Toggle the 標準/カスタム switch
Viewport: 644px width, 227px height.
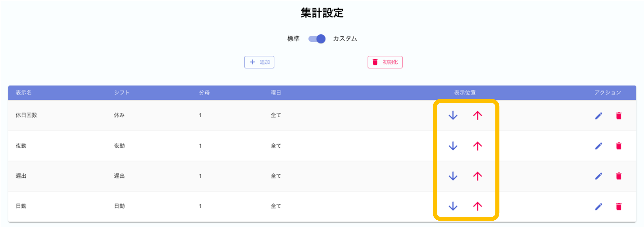pyautogui.click(x=317, y=39)
